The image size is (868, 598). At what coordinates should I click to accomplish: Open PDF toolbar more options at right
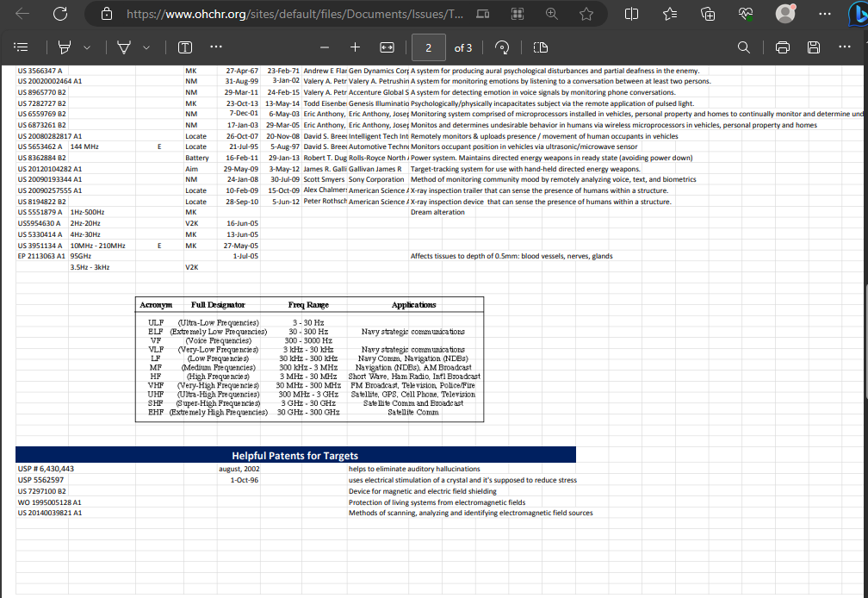coord(844,47)
